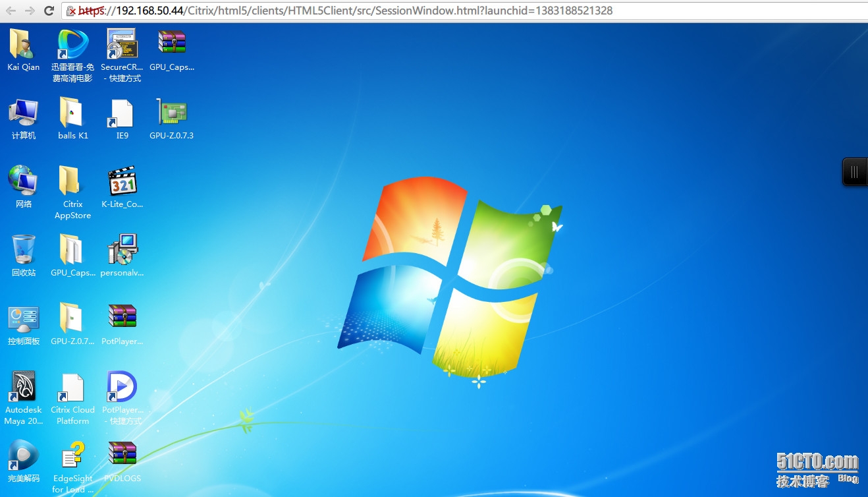Open the balls K1 folder

pyautogui.click(x=72, y=113)
